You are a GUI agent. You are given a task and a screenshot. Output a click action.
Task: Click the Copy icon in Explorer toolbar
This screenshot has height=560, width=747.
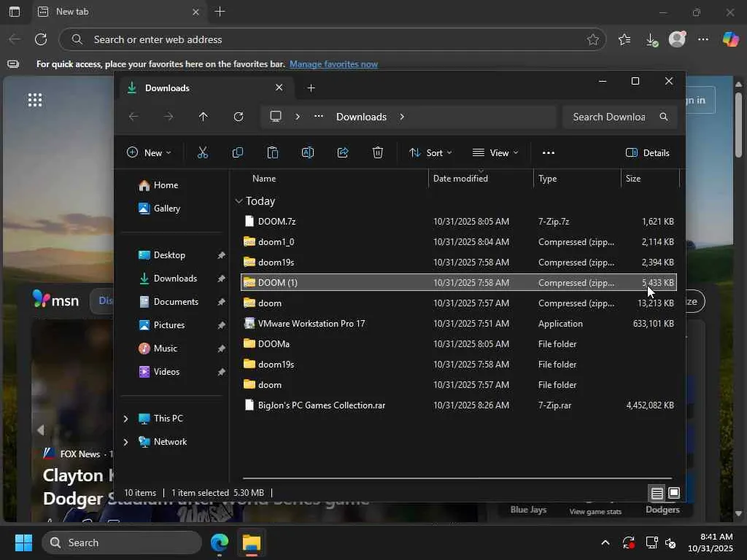point(237,152)
